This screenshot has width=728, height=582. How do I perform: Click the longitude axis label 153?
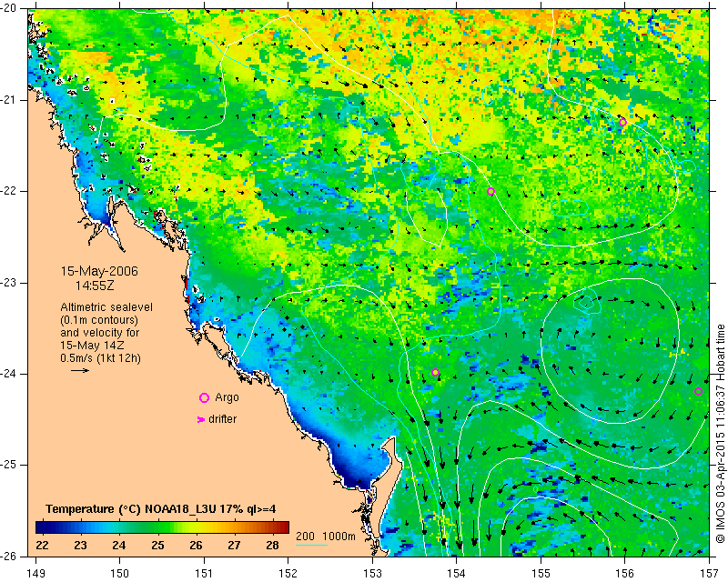[x=372, y=574]
